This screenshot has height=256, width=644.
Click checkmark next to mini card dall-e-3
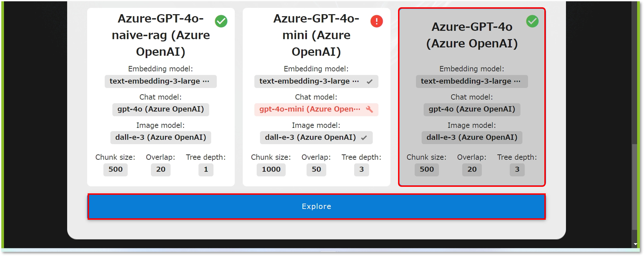[x=364, y=138]
